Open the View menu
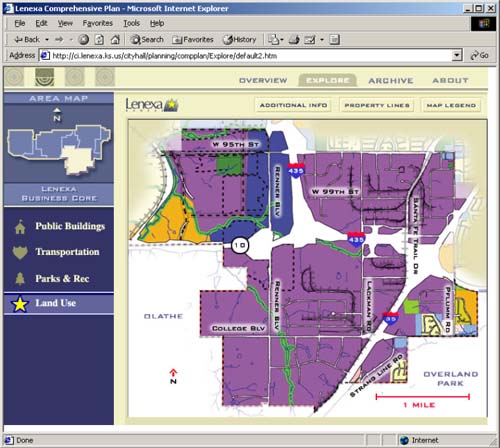The height and width of the screenshot is (448, 500). pos(65,23)
